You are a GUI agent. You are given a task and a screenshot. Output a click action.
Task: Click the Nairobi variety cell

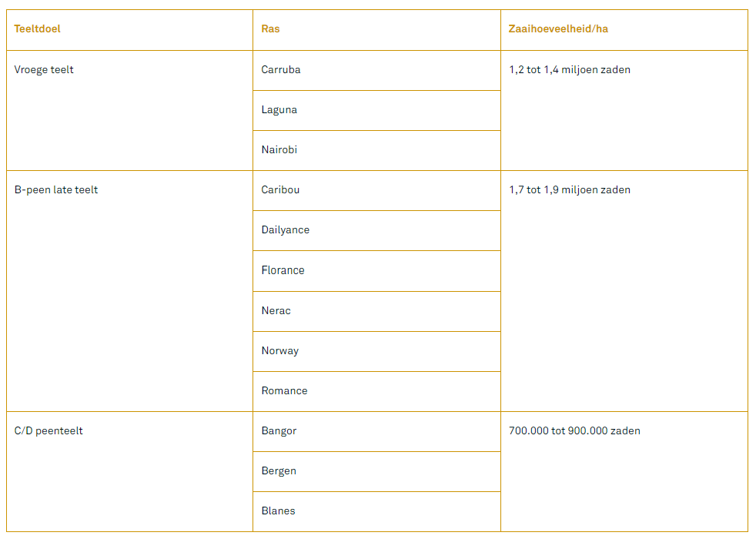click(279, 150)
